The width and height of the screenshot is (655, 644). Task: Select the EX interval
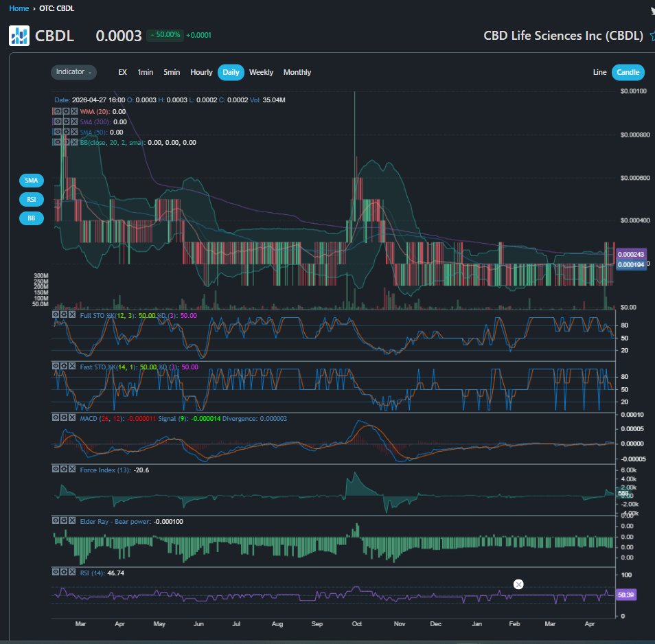pyautogui.click(x=122, y=72)
